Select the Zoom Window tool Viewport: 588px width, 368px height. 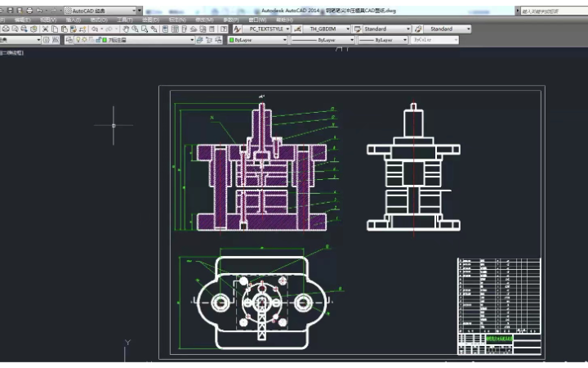click(145, 29)
